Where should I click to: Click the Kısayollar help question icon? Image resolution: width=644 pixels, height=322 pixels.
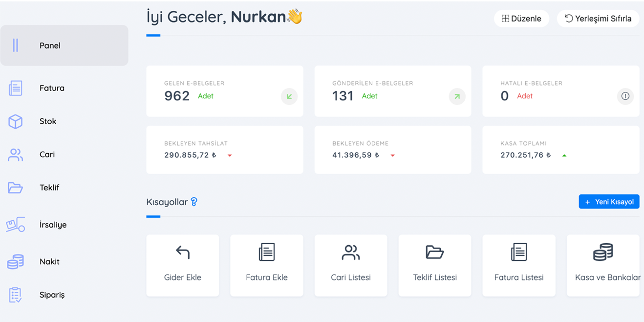click(x=194, y=202)
